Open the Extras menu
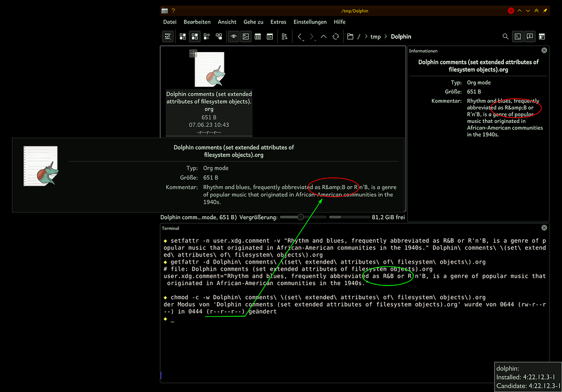Image resolution: width=562 pixels, height=392 pixels. (x=278, y=22)
